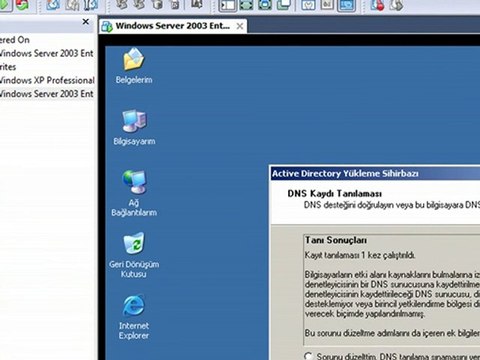This screenshot has height=360, width=480.
Task: Open the Bilgisayarım desktop icon
Action: pyautogui.click(x=134, y=127)
